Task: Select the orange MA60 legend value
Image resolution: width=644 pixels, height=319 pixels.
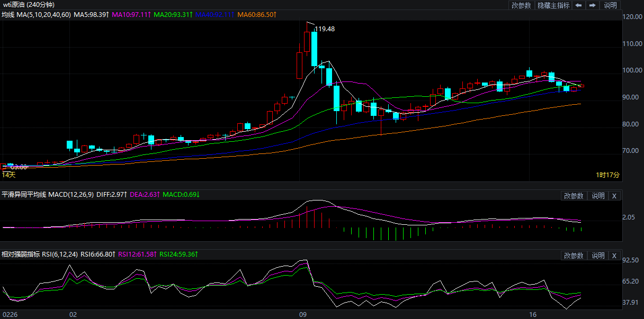Action: 257,15
